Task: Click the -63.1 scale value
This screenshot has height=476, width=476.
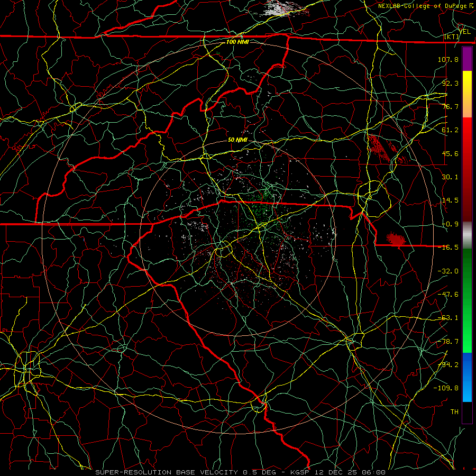Action: [448, 318]
